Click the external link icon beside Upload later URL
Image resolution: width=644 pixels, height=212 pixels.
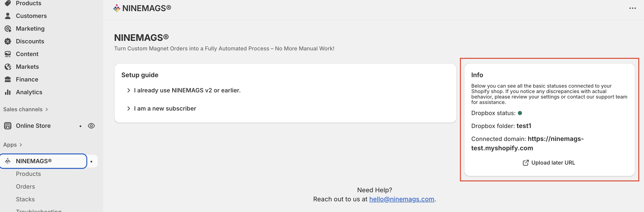(526, 163)
